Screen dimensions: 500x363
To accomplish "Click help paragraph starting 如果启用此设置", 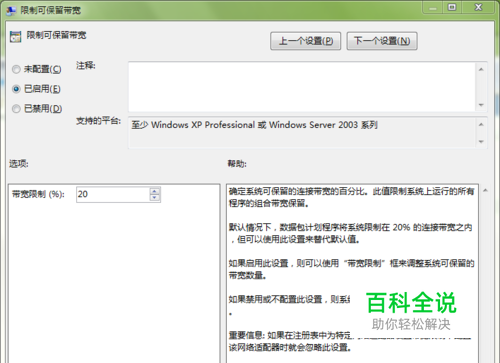I will [351, 269].
